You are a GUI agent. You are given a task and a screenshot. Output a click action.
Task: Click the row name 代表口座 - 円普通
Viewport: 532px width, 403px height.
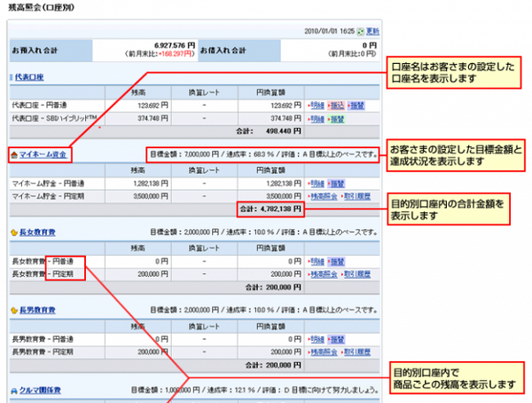click(39, 106)
